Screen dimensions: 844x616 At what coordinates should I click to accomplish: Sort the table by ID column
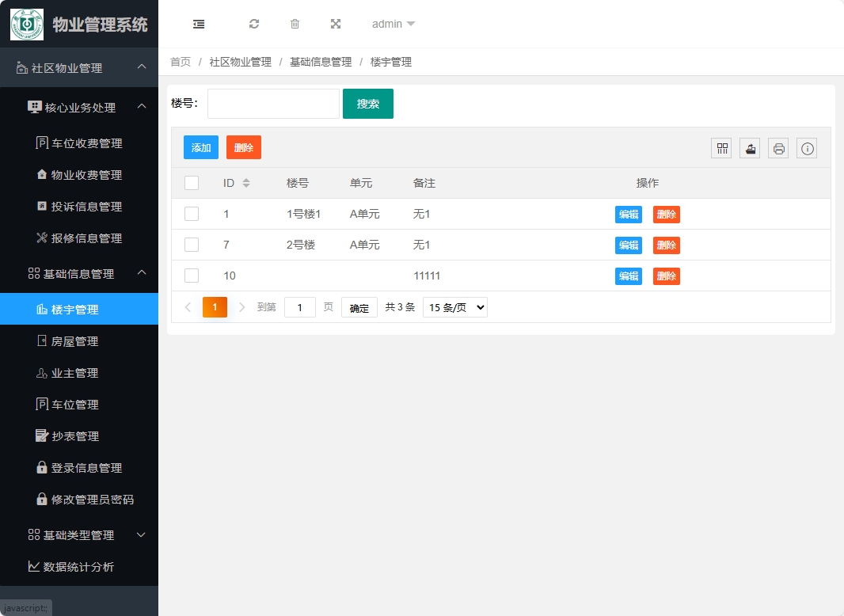[x=245, y=182]
